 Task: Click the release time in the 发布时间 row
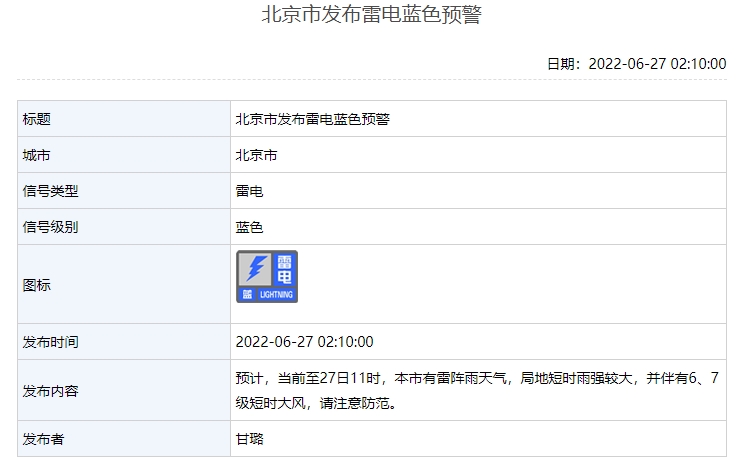(x=304, y=342)
